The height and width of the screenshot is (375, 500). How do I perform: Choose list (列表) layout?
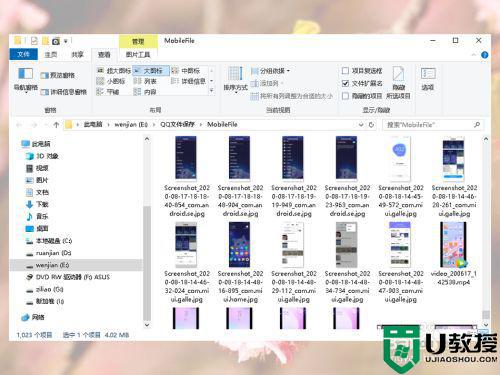[x=145, y=81]
